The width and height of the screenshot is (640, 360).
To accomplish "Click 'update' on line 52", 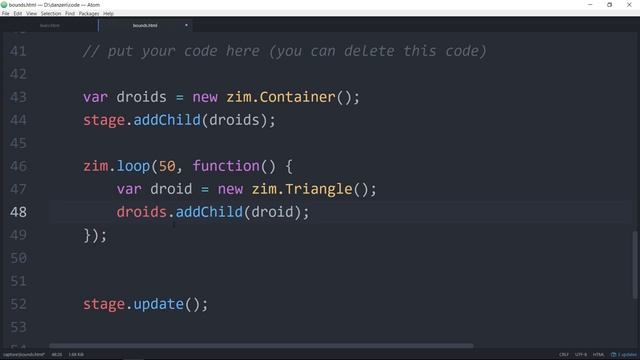I will 158,304.
